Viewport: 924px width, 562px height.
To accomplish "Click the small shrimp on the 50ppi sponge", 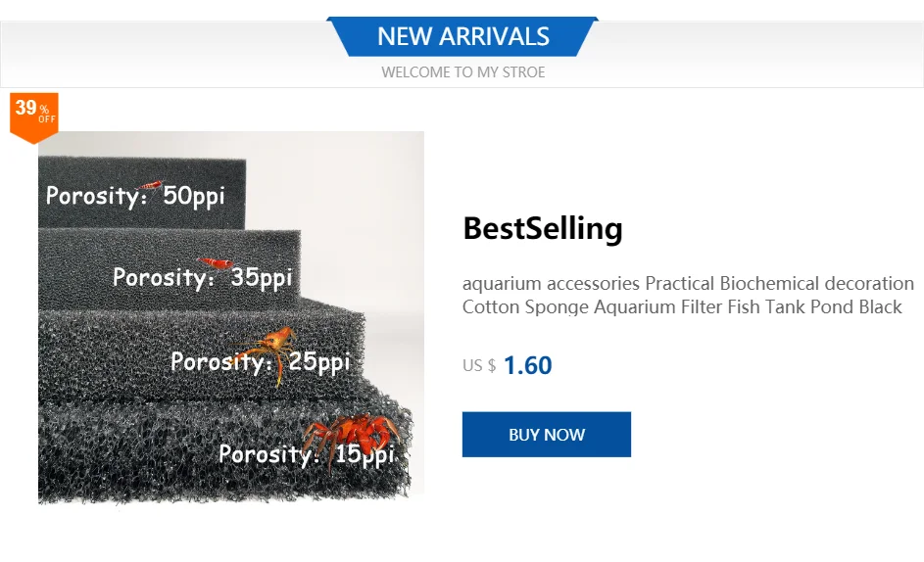I will point(152,186).
